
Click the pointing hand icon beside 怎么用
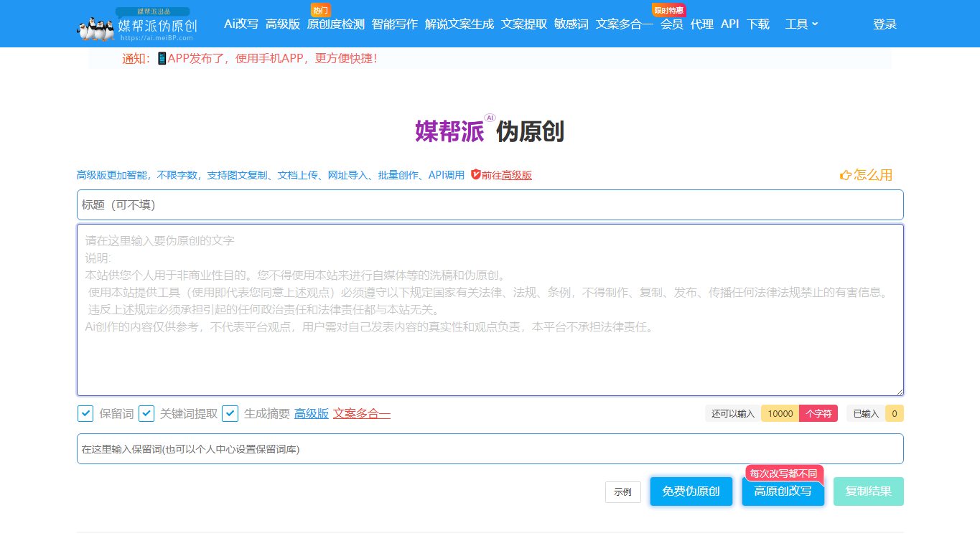pyautogui.click(x=846, y=175)
